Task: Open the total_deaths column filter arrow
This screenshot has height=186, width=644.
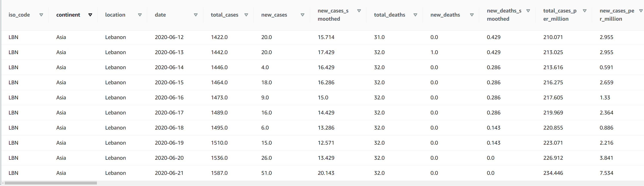Action: 415,15
